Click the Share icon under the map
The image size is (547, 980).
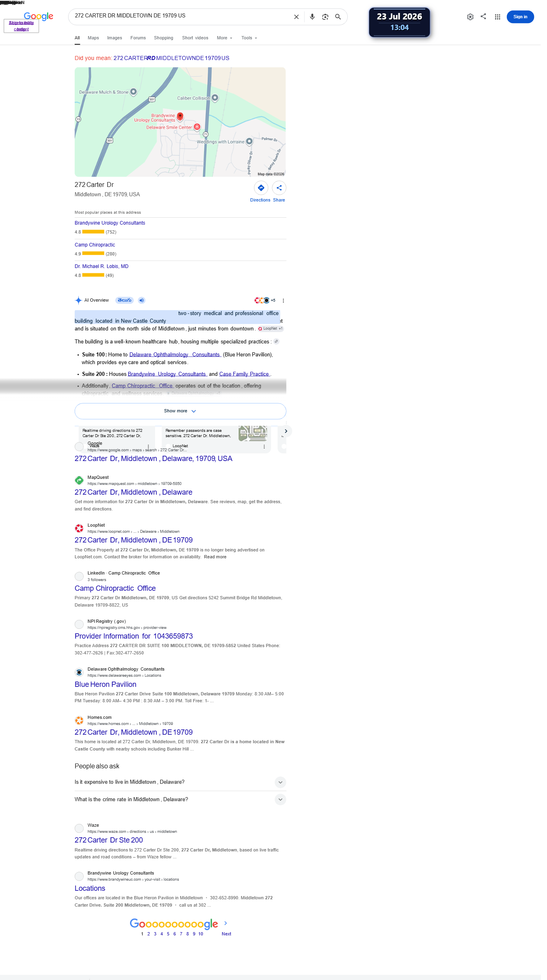point(279,188)
